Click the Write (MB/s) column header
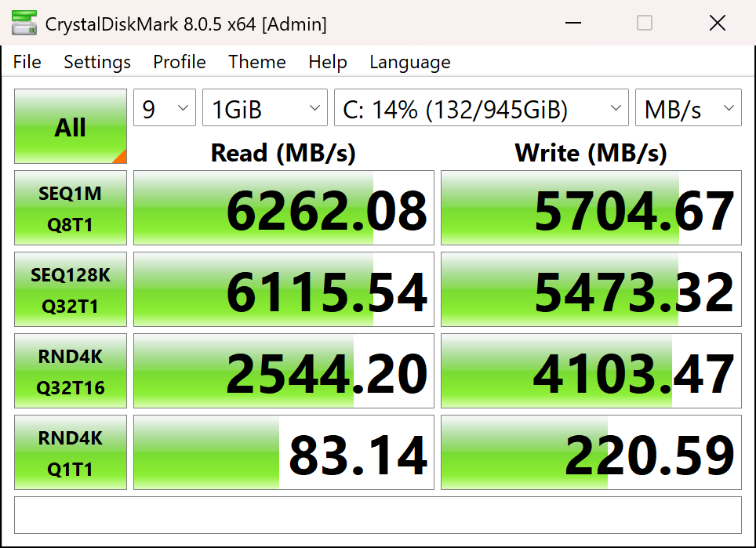 point(591,153)
